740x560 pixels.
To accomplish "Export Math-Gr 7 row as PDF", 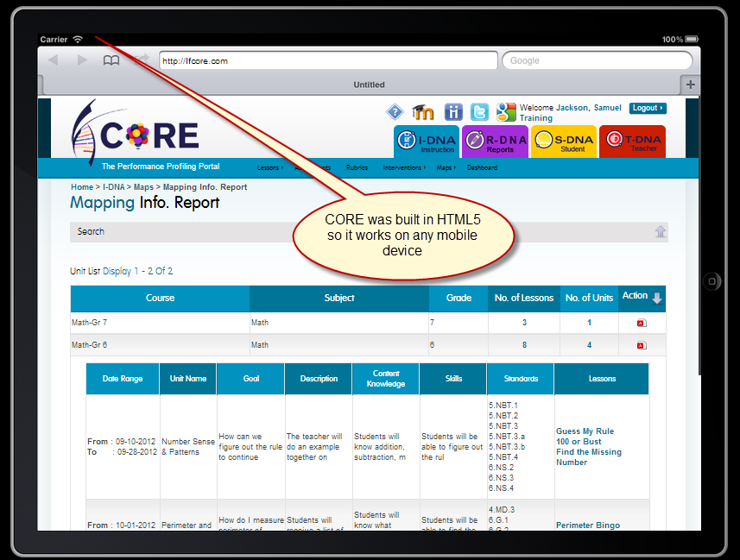I will (641, 322).
